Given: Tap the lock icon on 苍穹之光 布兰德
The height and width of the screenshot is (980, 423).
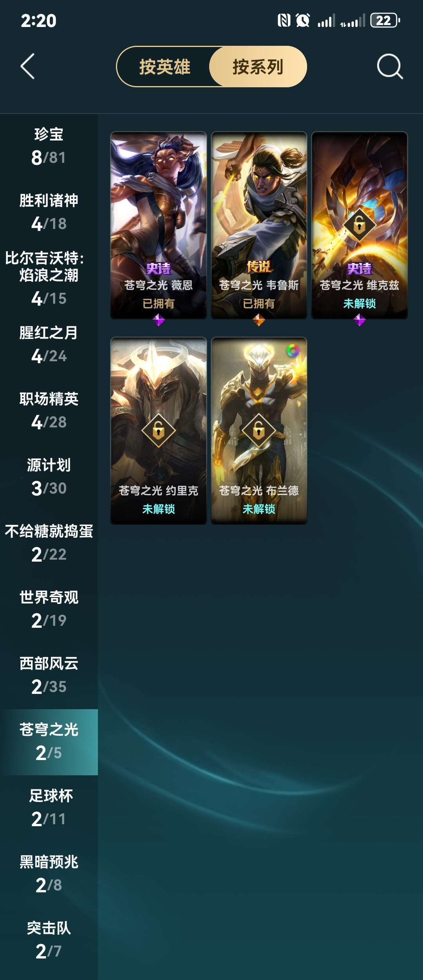Looking at the screenshot, I should 259,431.
